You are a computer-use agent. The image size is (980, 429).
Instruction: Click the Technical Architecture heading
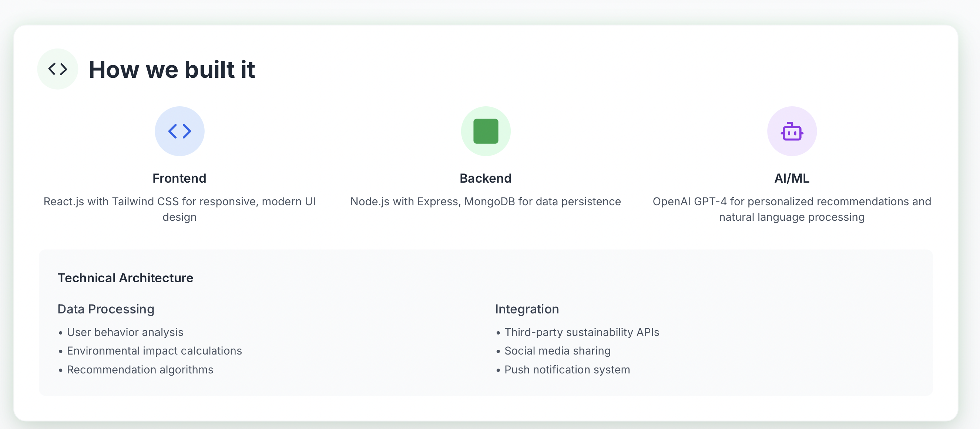pos(125,278)
